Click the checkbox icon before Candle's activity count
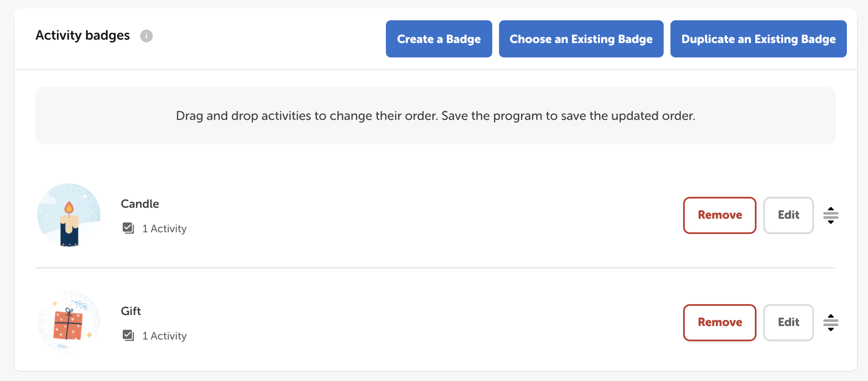Screen dimensions: 868x381 tap(128, 228)
